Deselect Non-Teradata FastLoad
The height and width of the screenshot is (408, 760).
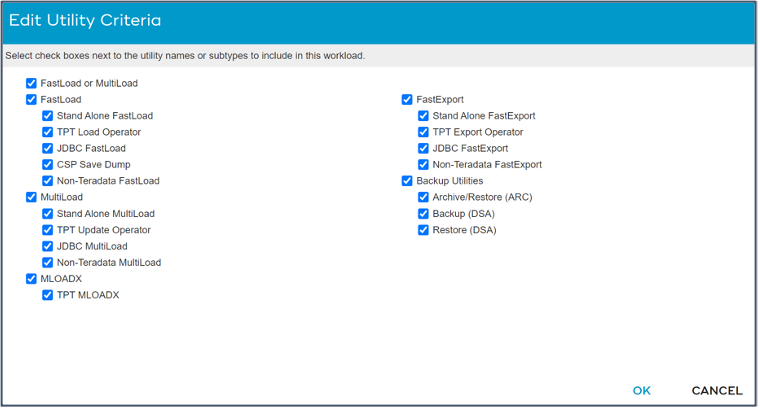(x=47, y=181)
